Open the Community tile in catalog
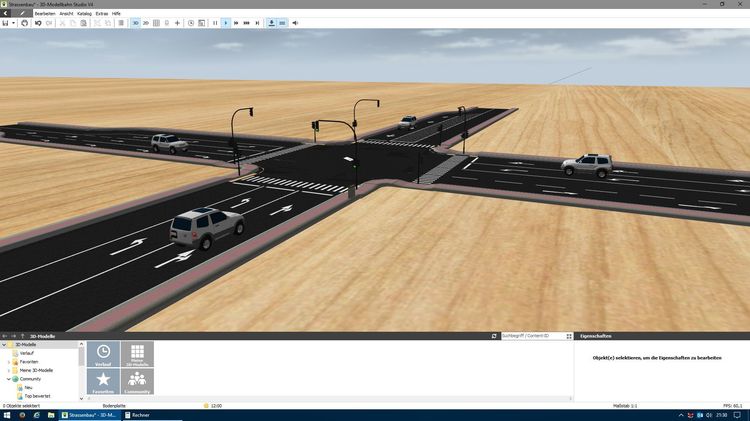 (x=137, y=382)
